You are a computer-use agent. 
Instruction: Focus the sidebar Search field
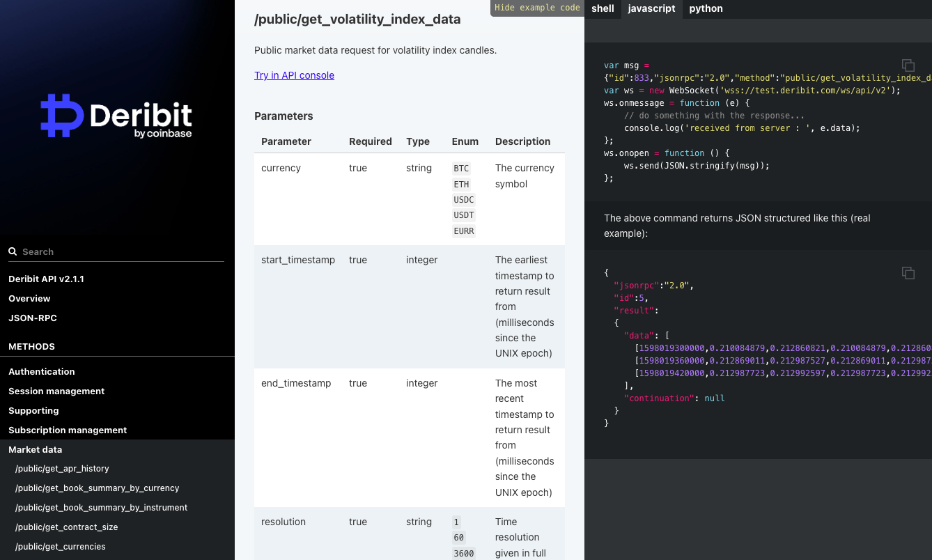coord(118,251)
